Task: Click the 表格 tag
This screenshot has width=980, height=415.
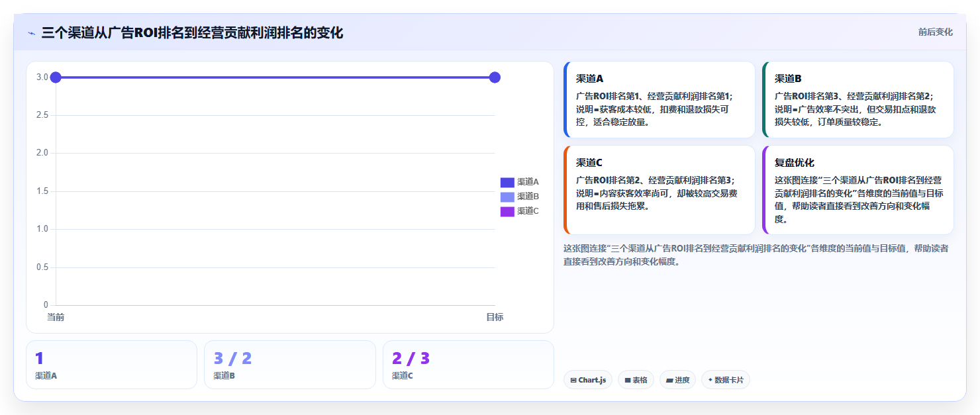Action: click(636, 380)
